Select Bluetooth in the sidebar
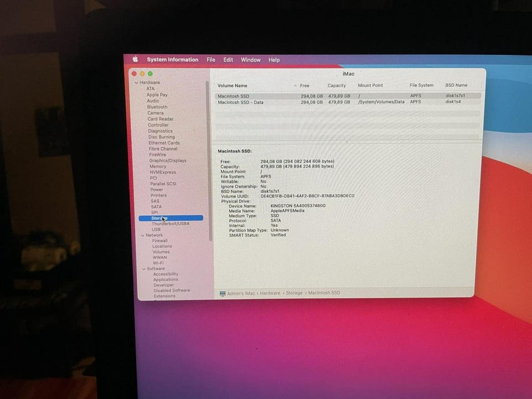532x399 pixels. [157, 107]
